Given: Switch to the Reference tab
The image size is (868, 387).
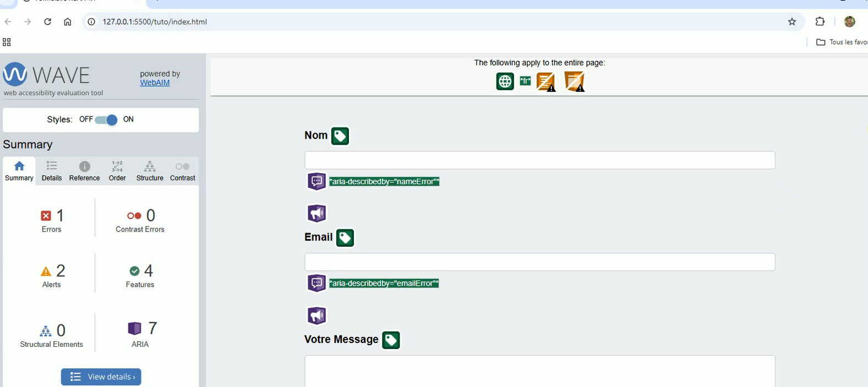Looking at the screenshot, I should [x=85, y=171].
